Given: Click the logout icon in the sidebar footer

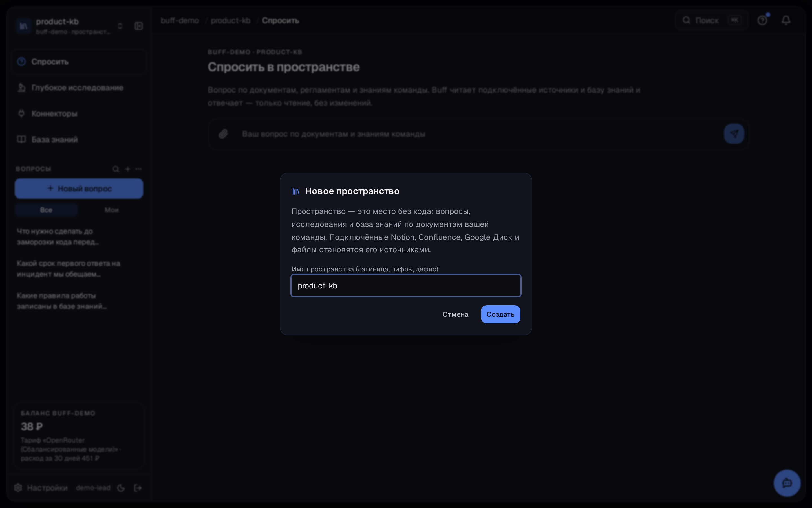Looking at the screenshot, I should pyautogui.click(x=138, y=488).
